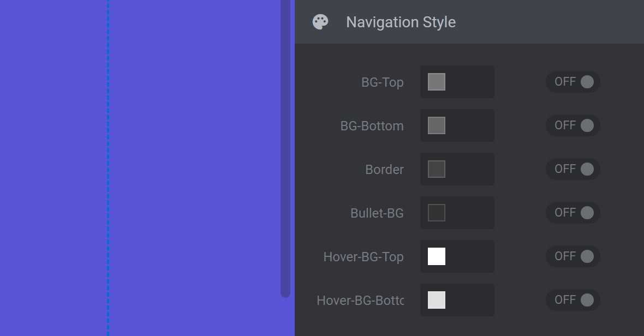Click the vertical scrollbar beside the purple canvas

click(285, 148)
